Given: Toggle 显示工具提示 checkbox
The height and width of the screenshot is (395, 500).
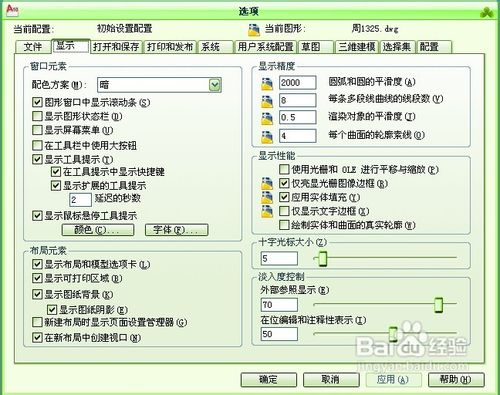Looking at the screenshot, I should (37, 159).
